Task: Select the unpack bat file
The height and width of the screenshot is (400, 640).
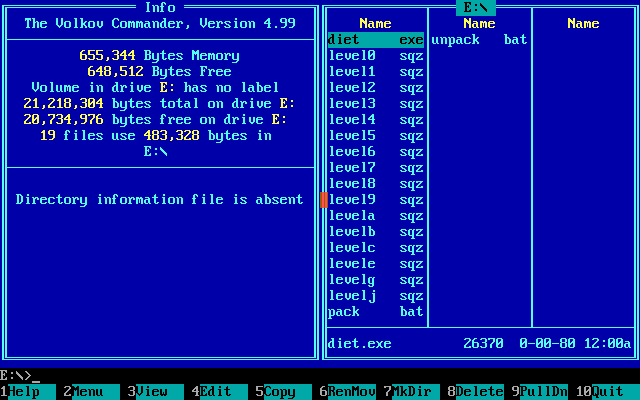Action: coord(480,40)
